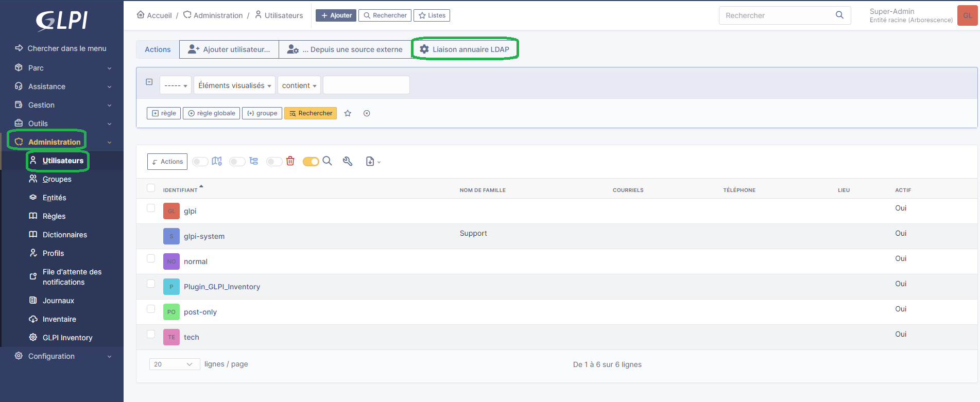This screenshot has width=980, height=402.
Task: Add a groupe criterion
Action: point(262,113)
